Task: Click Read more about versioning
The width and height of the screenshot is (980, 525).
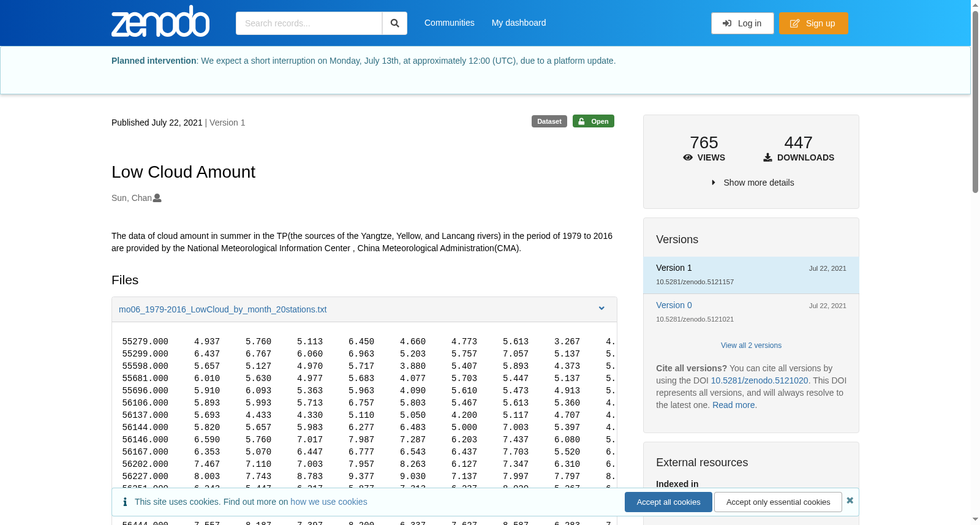Action: click(733, 405)
